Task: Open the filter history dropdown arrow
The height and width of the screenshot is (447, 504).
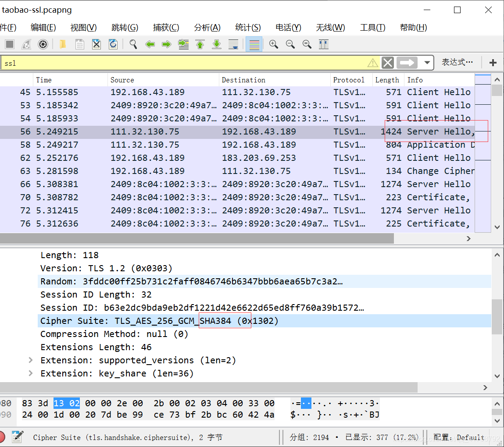Action: 427,63
